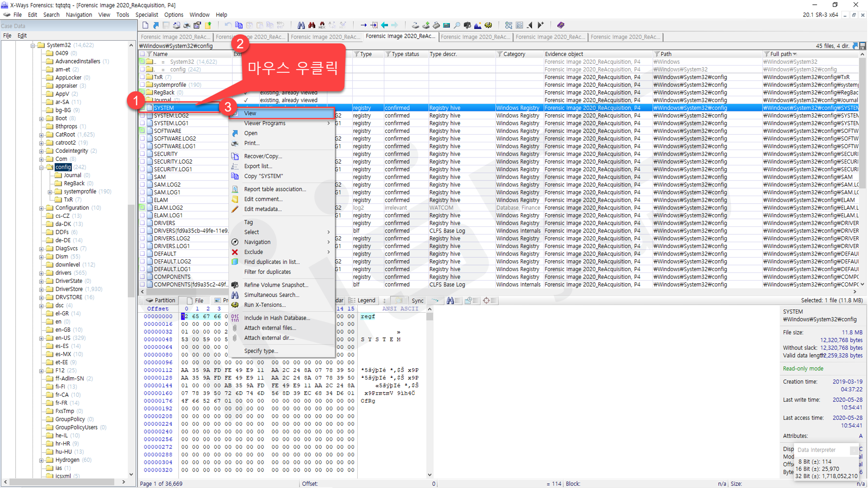
Task: Click the Legend button
Action: pos(362,301)
